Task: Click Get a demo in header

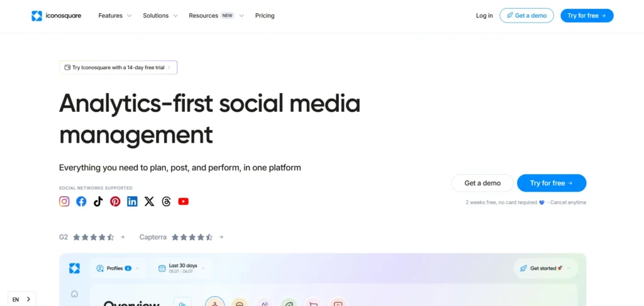Action: tap(526, 16)
